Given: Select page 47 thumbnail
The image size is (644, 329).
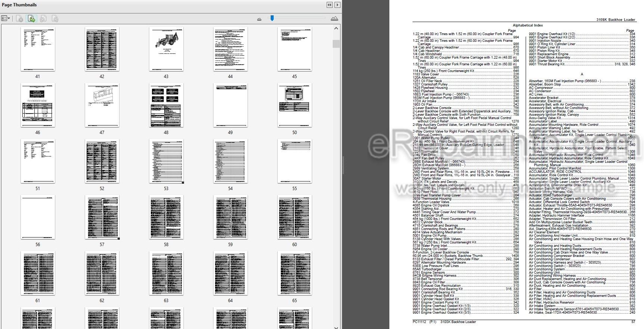Looking at the screenshot, I should point(102,105).
